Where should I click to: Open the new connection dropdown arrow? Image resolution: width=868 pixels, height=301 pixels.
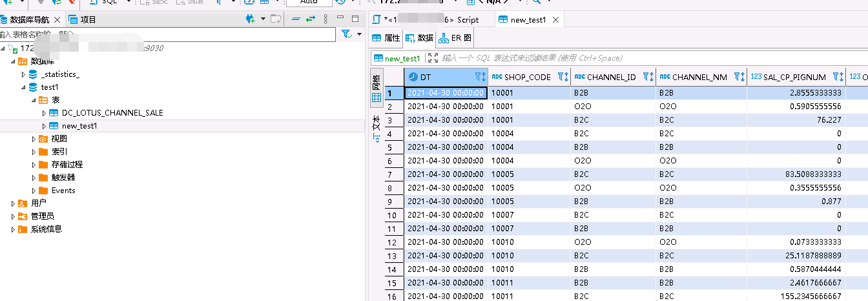click(x=263, y=19)
